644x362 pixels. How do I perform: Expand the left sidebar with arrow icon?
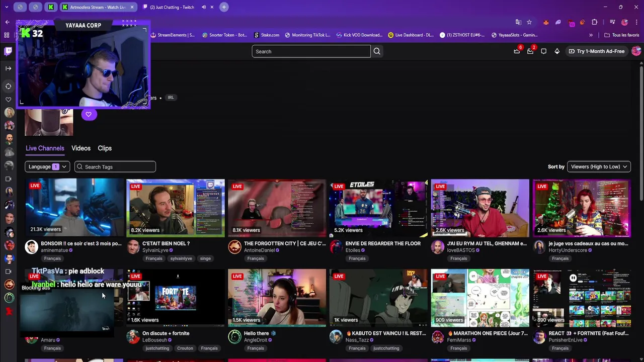(9, 68)
